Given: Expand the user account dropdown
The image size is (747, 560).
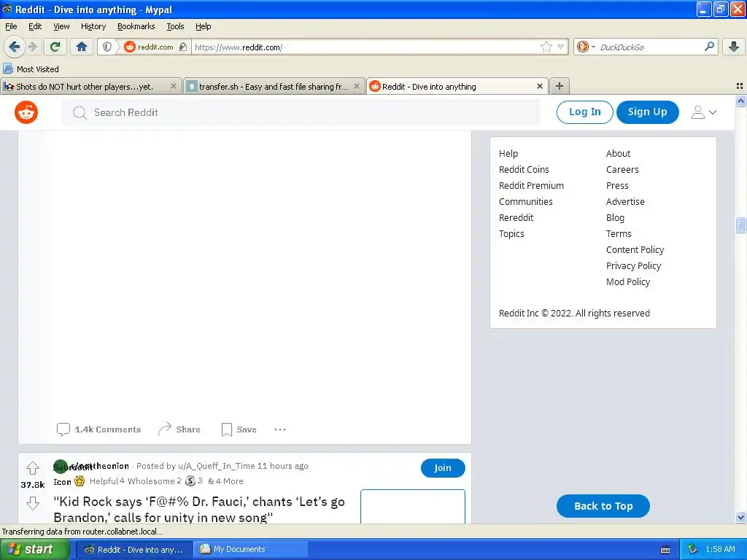Looking at the screenshot, I should pyautogui.click(x=704, y=112).
